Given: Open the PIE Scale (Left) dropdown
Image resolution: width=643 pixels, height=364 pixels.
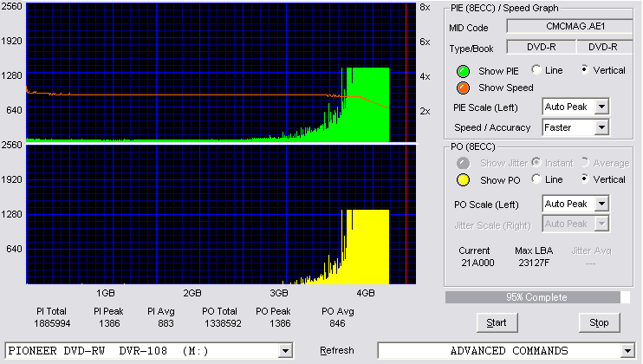Looking at the screenshot, I should point(601,107).
